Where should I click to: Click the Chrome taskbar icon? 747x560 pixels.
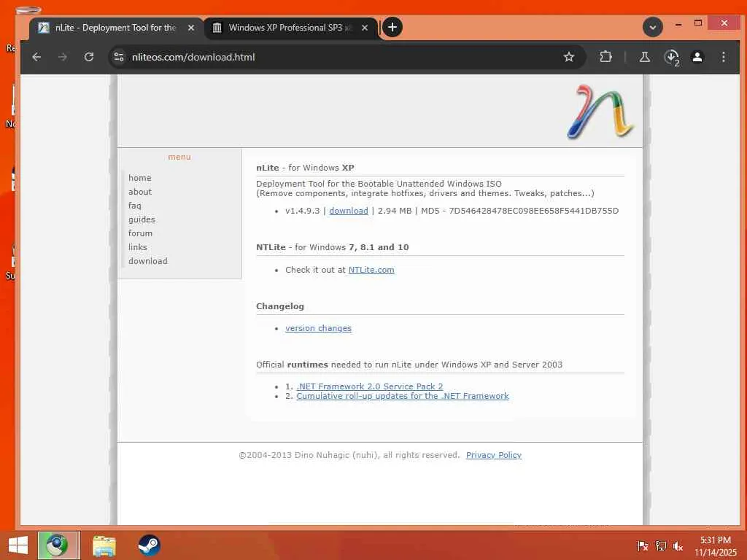(57, 545)
